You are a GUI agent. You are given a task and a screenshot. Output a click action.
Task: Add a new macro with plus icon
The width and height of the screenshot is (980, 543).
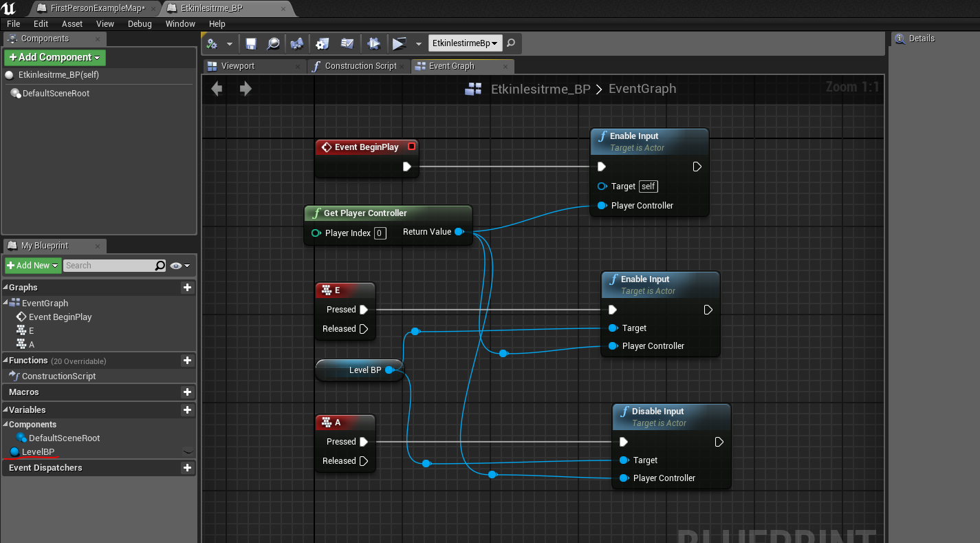tap(187, 392)
